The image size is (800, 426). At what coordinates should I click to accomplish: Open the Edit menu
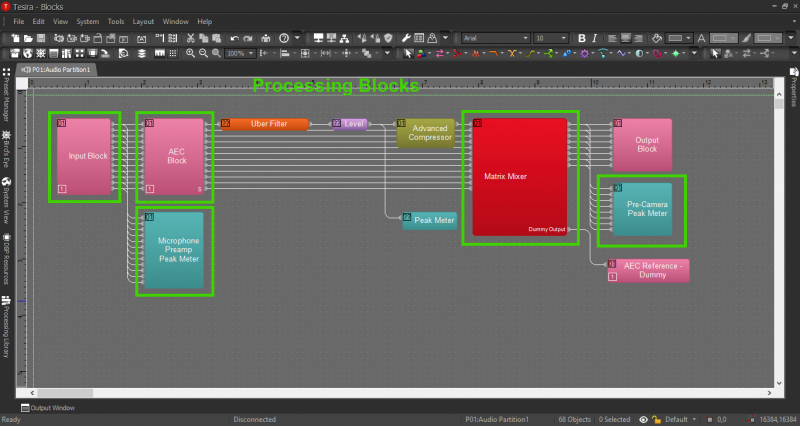pyautogui.click(x=38, y=21)
